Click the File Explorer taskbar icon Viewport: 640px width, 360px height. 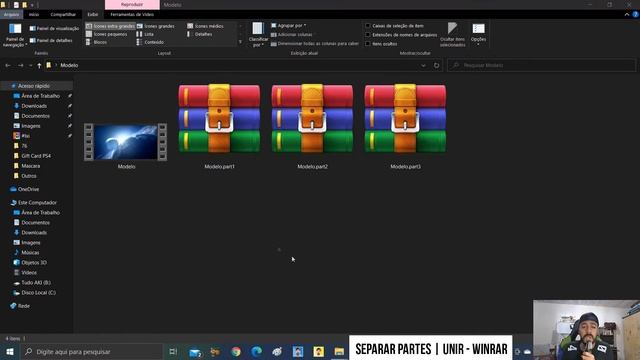click(x=339, y=351)
